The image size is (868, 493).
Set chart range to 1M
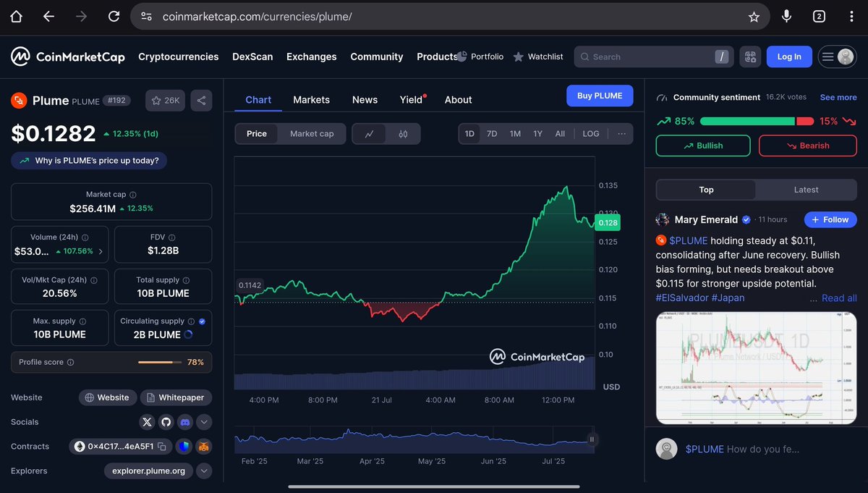click(x=515, y=134)
